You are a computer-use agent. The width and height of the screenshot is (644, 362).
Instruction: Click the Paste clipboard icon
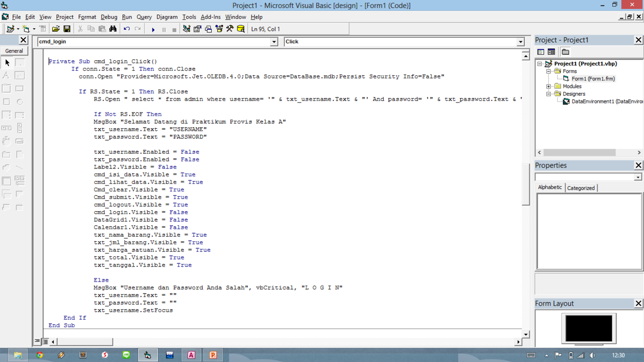pyautogui.click(x=102, y=29)
